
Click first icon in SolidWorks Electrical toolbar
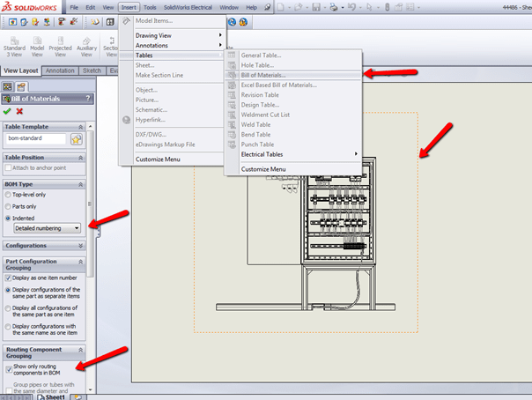click(x=13, y=22)
